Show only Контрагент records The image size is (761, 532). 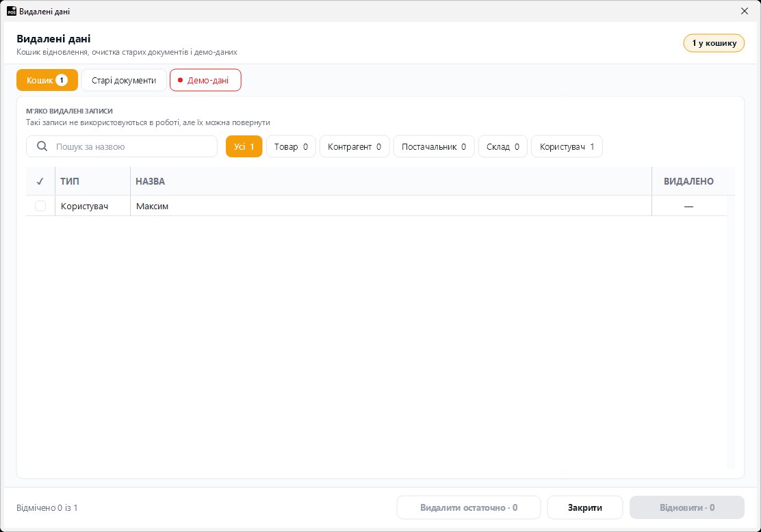tap(354, 146)
